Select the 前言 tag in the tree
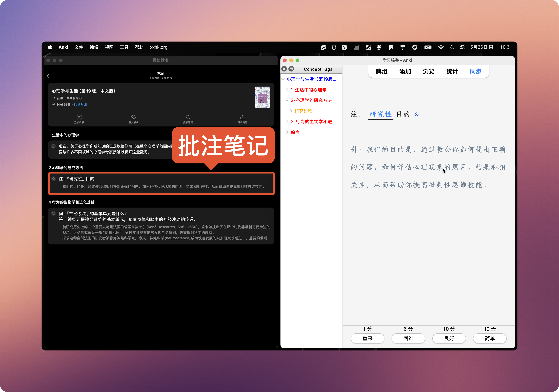The width and height of the screenshot is (559, 392). pos(295,132)
